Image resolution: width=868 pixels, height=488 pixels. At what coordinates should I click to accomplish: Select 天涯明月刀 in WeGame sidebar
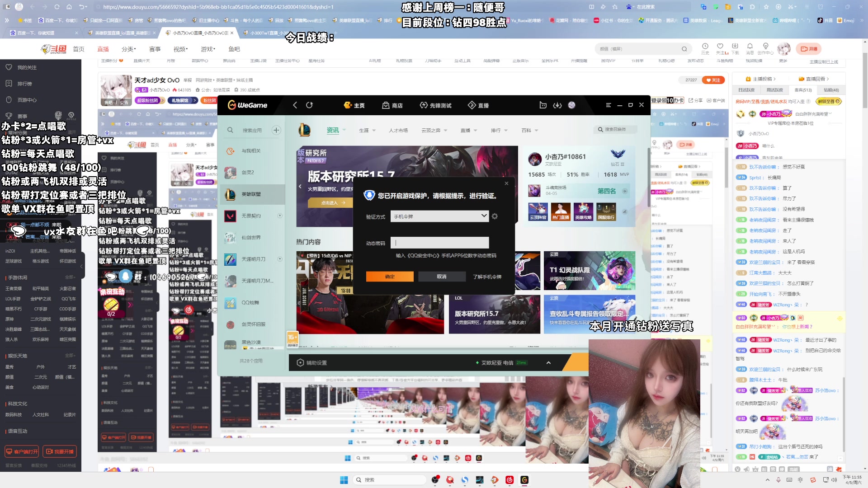[251, 259]
